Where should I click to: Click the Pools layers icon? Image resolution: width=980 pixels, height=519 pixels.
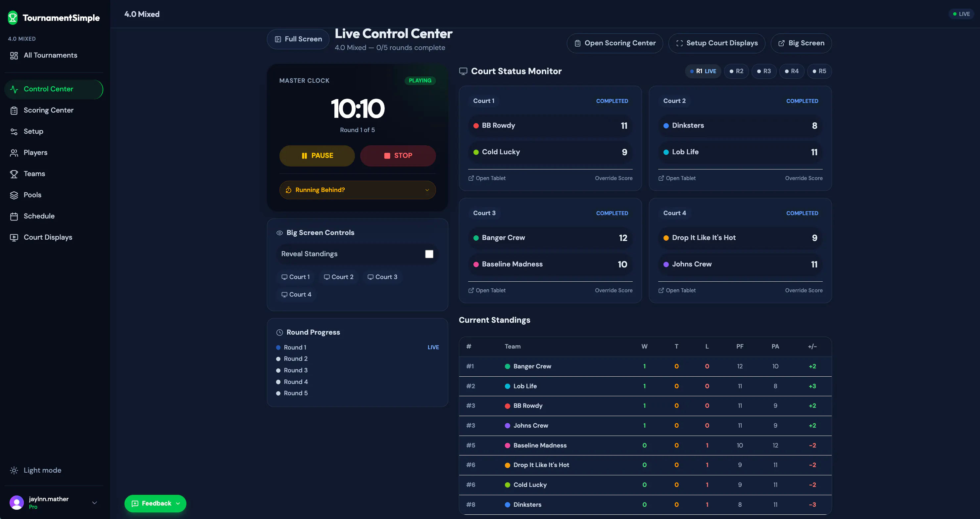(14, 195)
